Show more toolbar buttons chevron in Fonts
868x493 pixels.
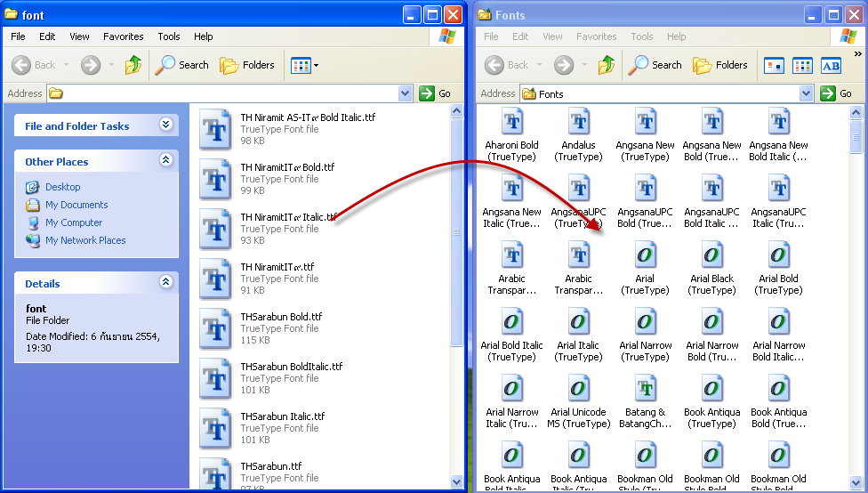click(x=857, y=54)
